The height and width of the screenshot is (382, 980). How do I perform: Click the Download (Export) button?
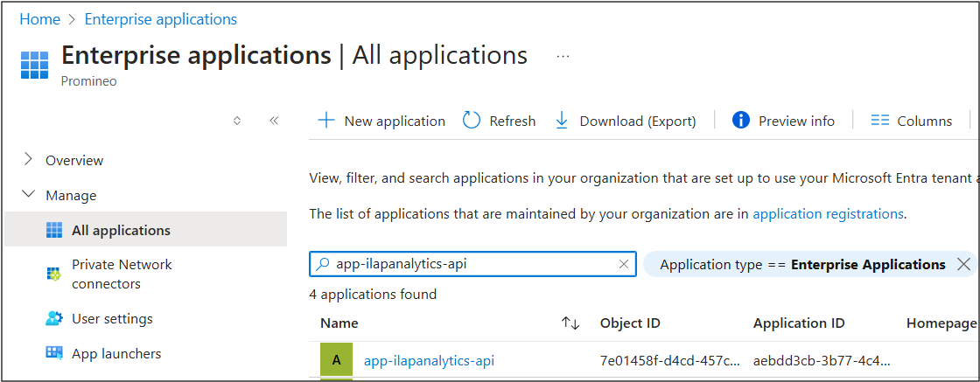tap(626, 122)
